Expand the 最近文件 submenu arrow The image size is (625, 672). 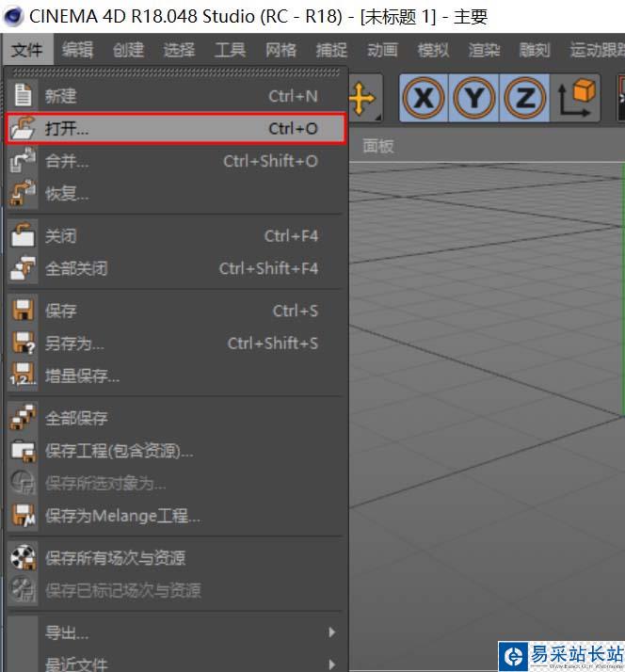(331, 664)
